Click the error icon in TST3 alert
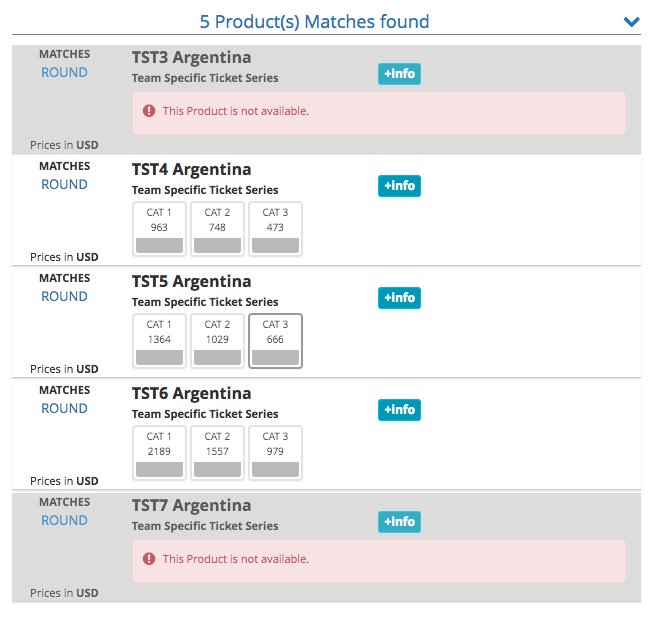The image size is (655, 618). coord(149,111)
